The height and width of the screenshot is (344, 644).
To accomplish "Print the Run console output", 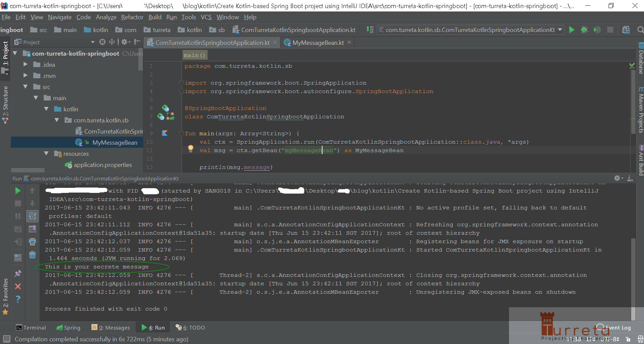I will [x=32, y=242].
